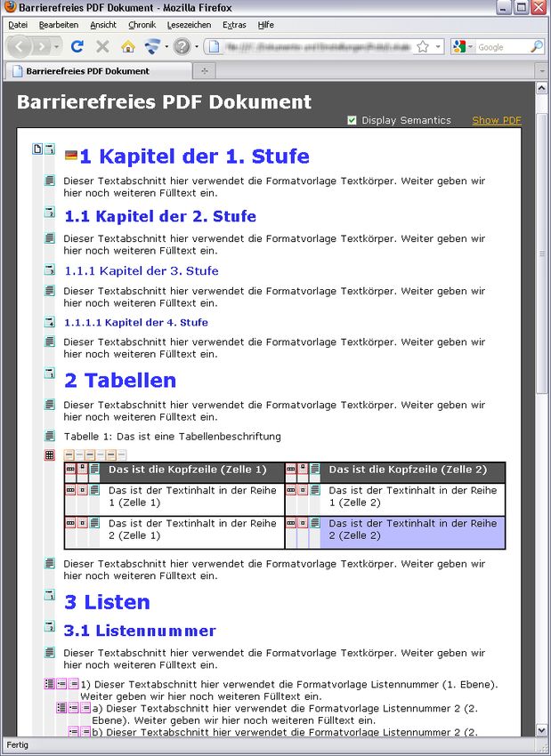Open the Ansicht menu
This screenshot has width=551, height=756.
coord(103,25)
